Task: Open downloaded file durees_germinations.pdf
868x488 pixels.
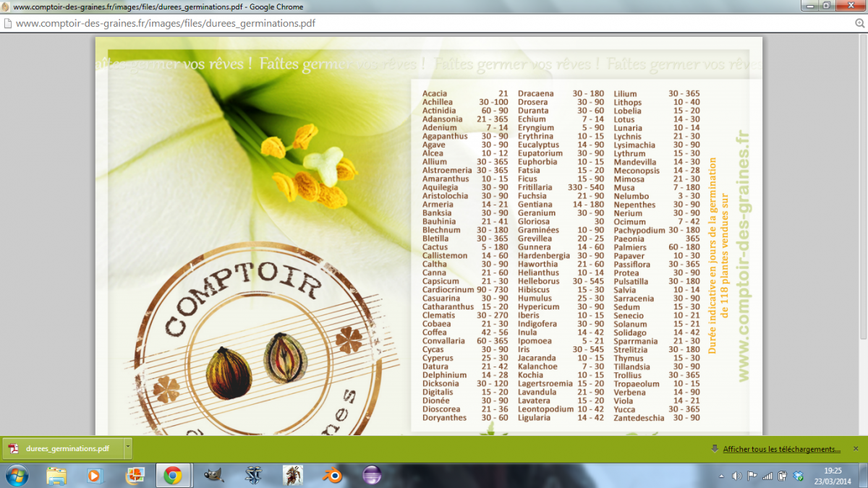Action: (61, 448)
